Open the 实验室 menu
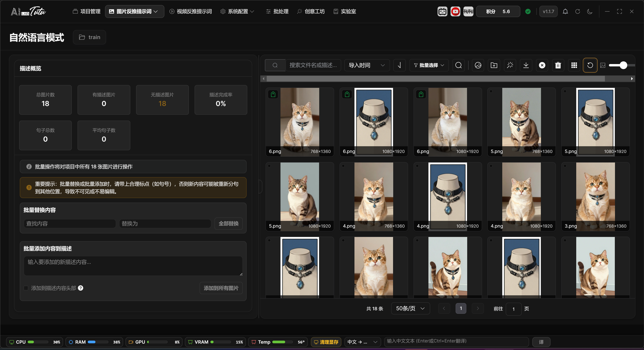This screenshot has width=644, height=350. click(345, 12)
